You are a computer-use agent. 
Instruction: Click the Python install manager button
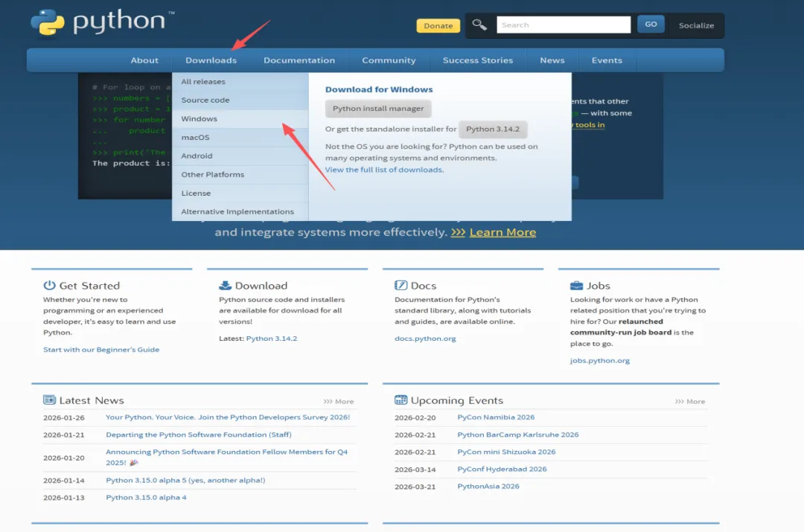click(378, 109)
